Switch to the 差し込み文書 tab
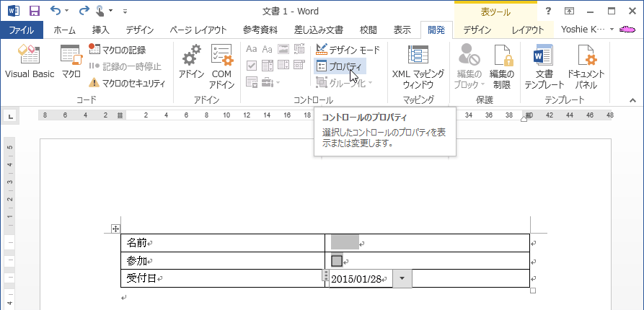 pos(319,30)
